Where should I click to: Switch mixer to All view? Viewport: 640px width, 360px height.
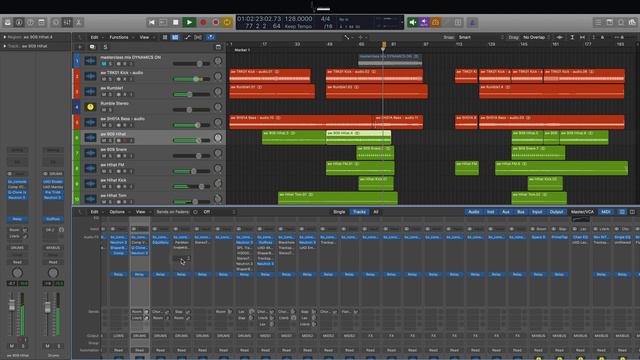tap(376, 212)
